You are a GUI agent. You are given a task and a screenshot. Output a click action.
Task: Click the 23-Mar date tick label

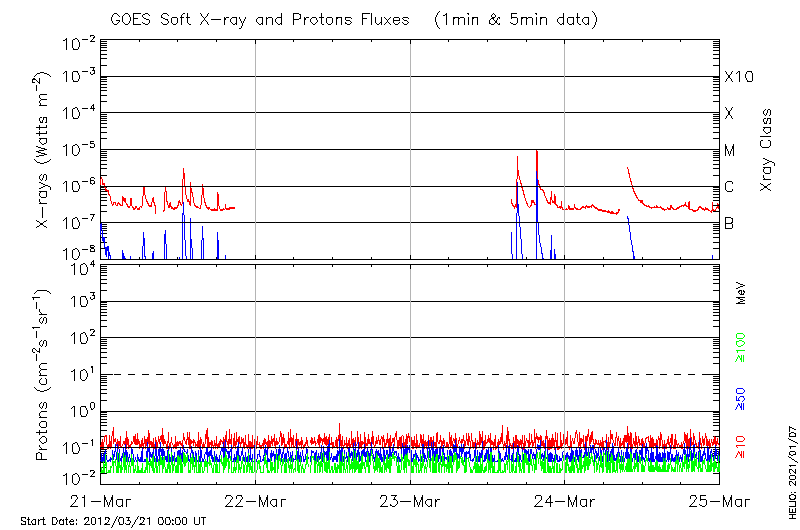410,501
